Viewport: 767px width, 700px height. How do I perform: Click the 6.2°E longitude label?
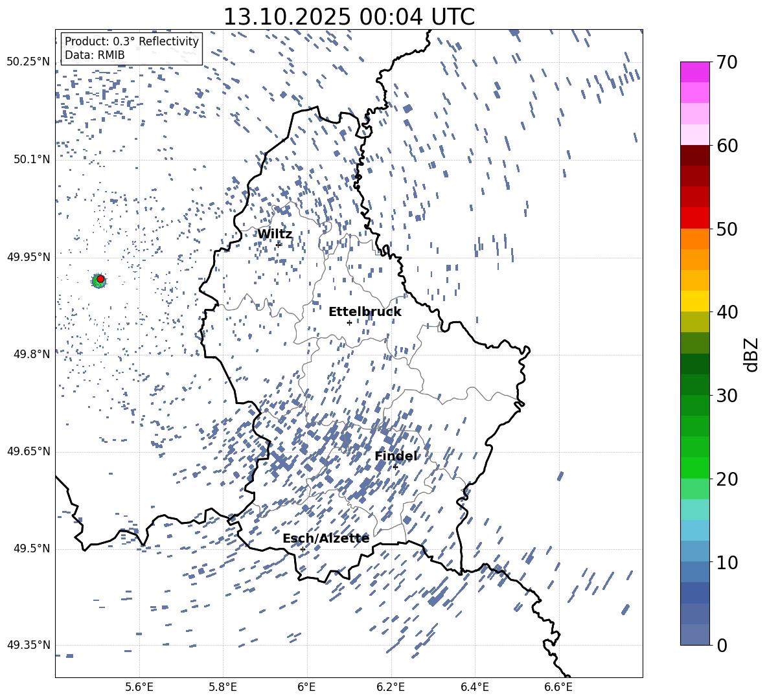391,687
